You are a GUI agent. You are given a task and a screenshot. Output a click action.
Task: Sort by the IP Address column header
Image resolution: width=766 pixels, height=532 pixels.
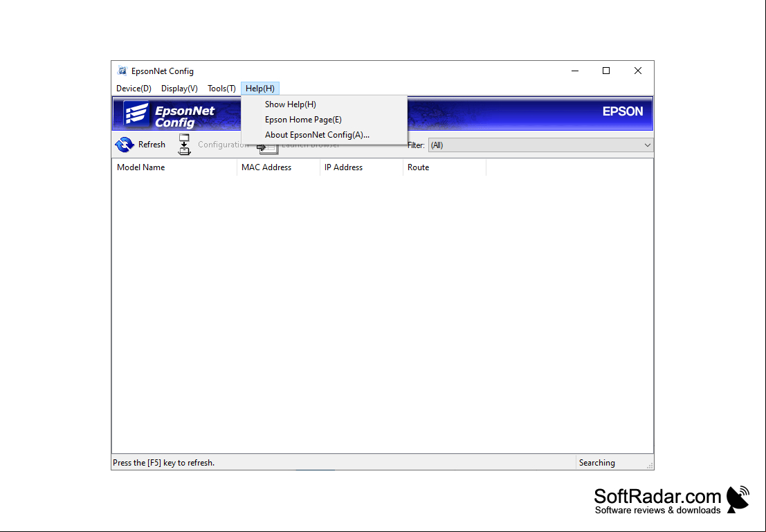(361, 167)
